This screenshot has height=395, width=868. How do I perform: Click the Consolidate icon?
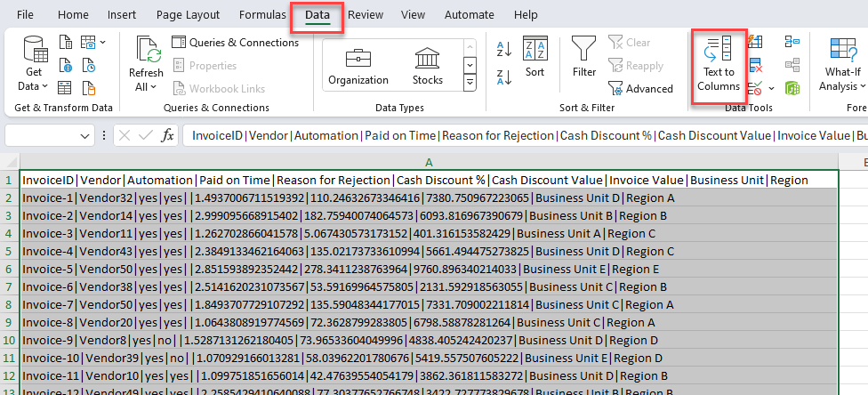pos(792,42)
